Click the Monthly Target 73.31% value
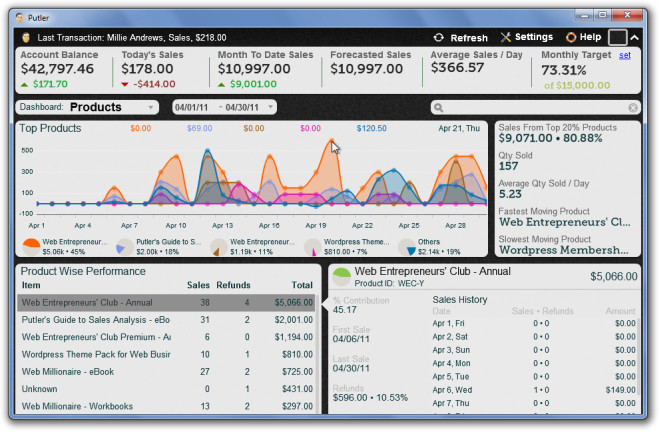660x432 pixels. coord(564,70)
